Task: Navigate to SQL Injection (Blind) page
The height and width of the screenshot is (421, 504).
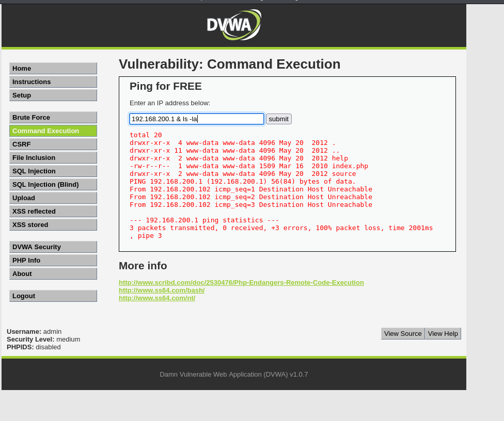Action: click(53, 185)
